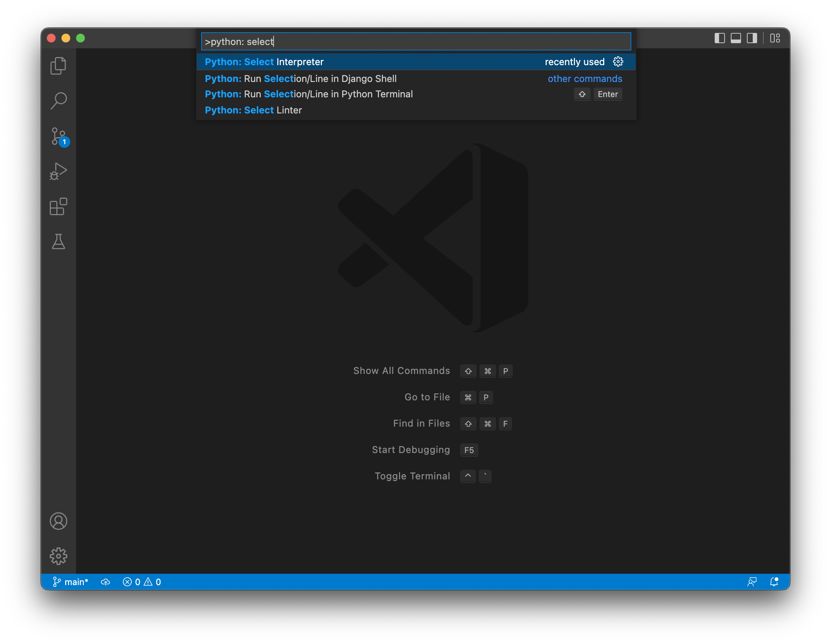Click the command palette input field
This screenshot has width=831, height=644.
416,41
